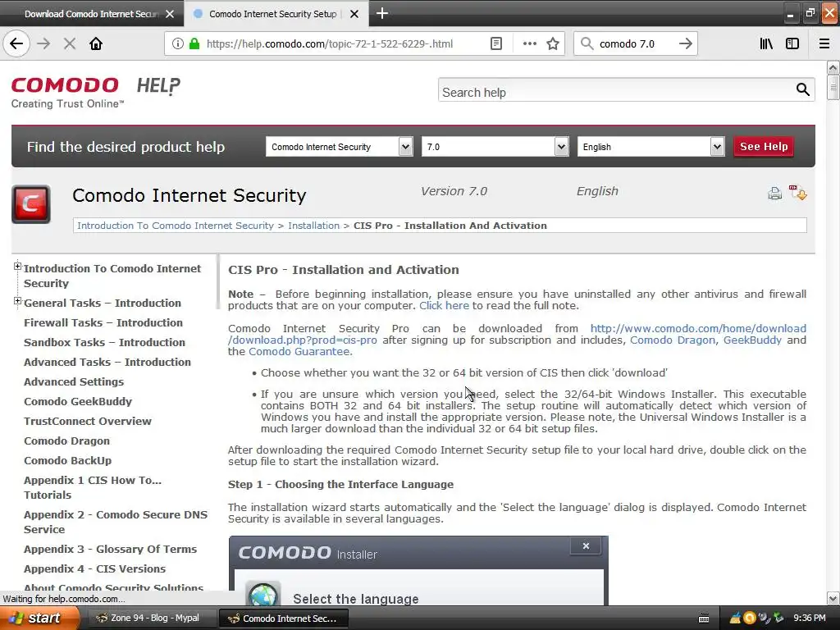Click the page scrollbar up arrow
Image resolution: width=840 pixels, height=630 pixels.
coord(833,68)
